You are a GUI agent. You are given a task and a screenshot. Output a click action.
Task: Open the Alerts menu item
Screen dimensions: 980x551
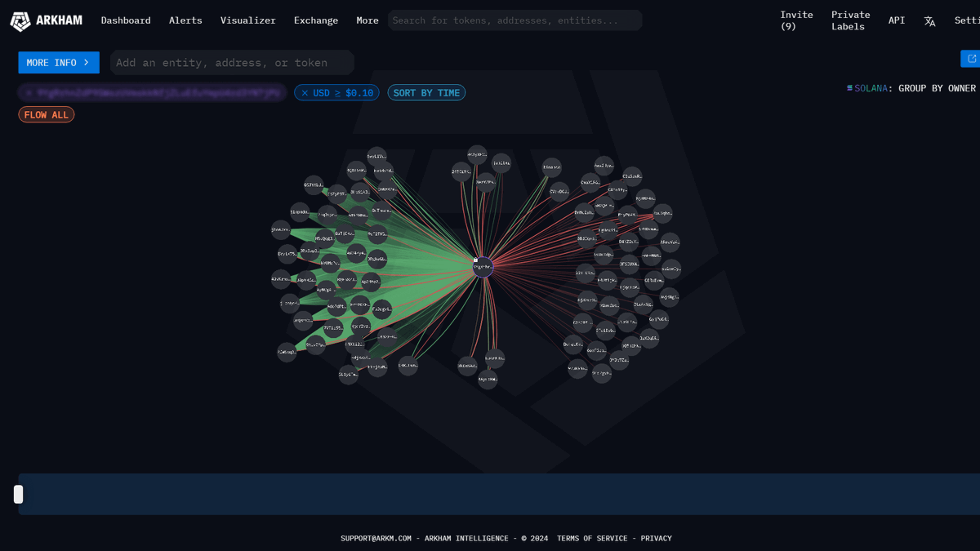(185, 20)
